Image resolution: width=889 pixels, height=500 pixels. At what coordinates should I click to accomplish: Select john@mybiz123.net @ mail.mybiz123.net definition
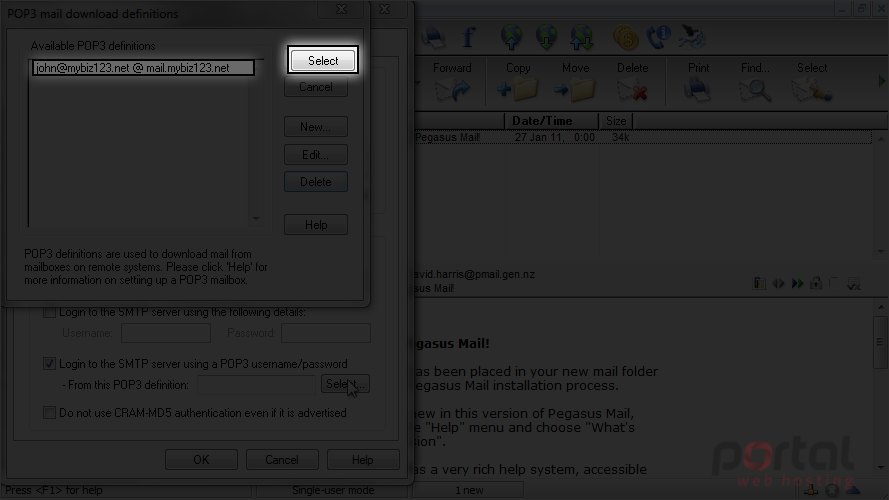pos(143,68)
